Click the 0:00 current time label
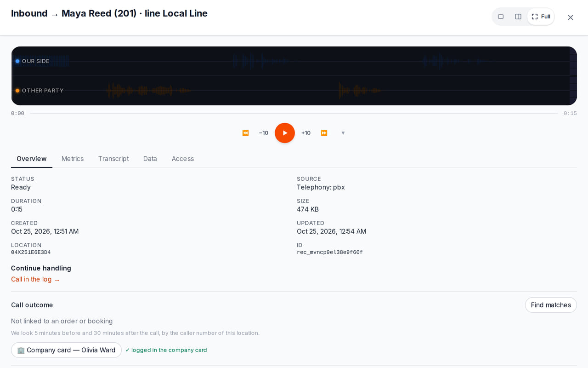588x368 pixels. (x=17, y=114)
